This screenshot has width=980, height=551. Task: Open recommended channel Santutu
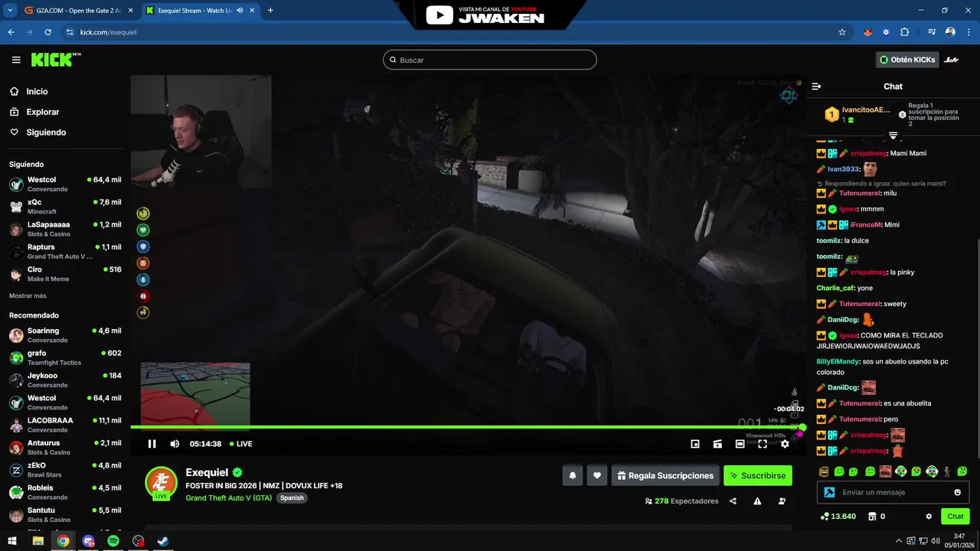tap(65, 514)
